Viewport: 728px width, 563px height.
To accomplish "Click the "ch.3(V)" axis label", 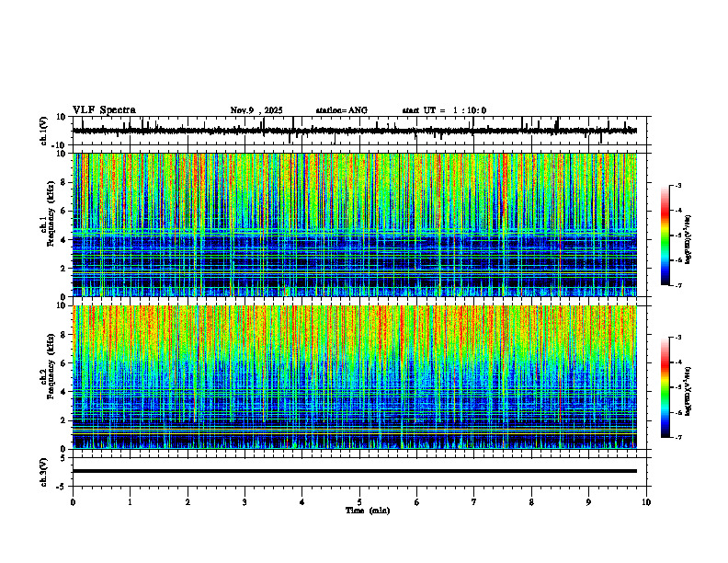I will point(43,472).
